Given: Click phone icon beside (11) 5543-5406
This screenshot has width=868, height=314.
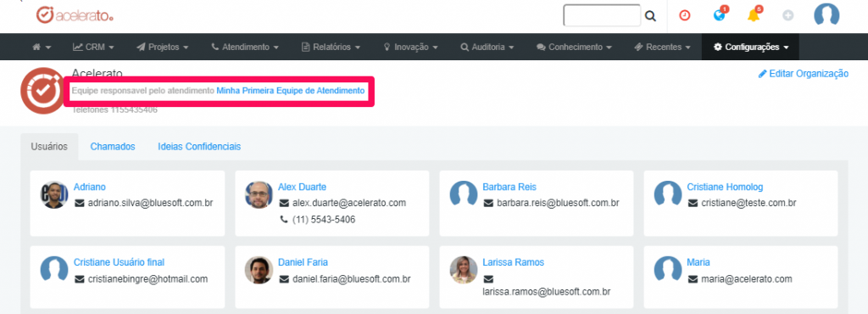Looking at the screenshot, I should point(284,220).
